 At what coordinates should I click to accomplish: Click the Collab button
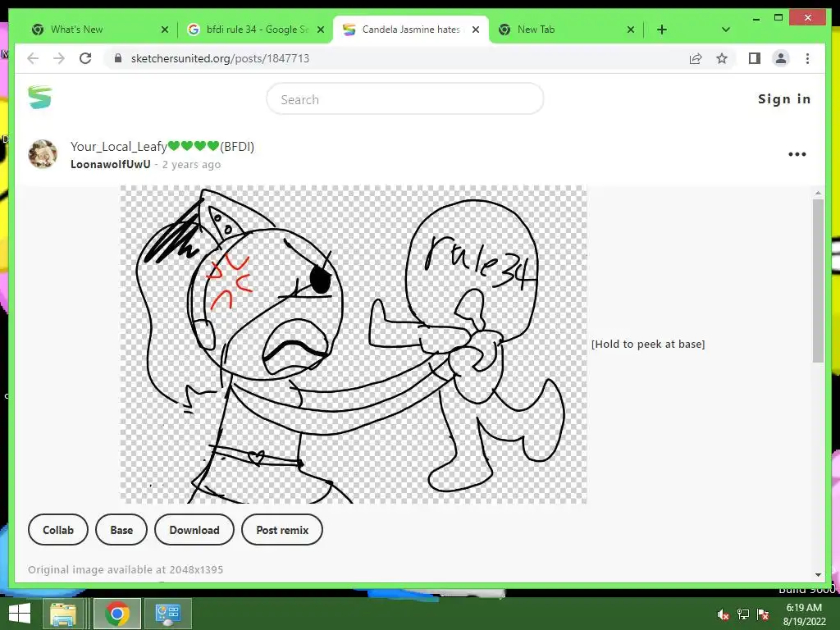pyautogui.click(x=58, y=530)
